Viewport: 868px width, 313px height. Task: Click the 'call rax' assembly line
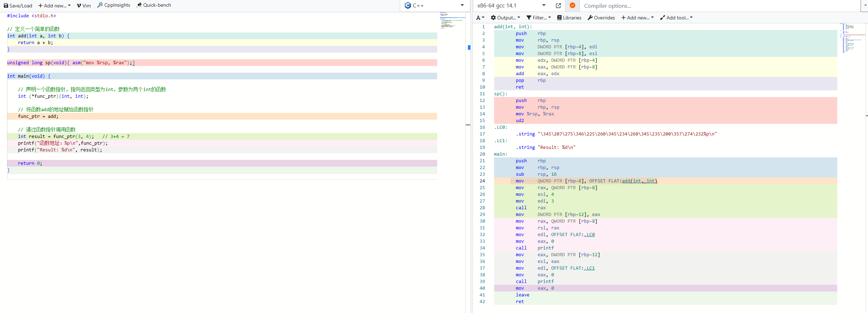point(531,208)
